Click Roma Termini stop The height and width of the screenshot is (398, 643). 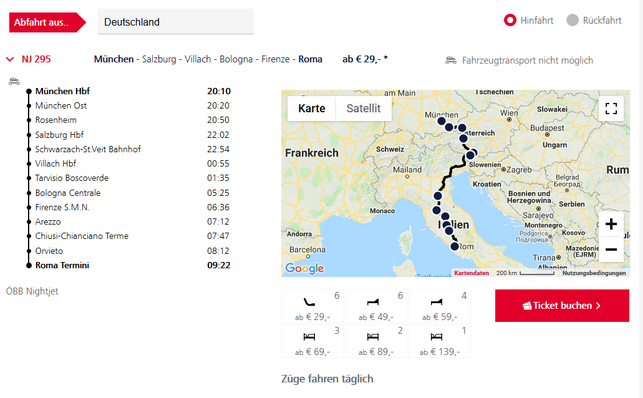62,265
